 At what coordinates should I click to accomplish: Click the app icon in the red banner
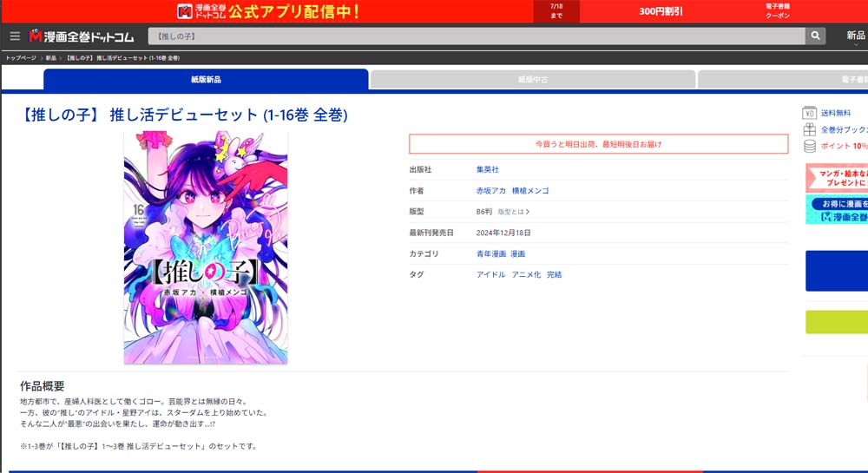pyautogui.click(x=185, y=11)
